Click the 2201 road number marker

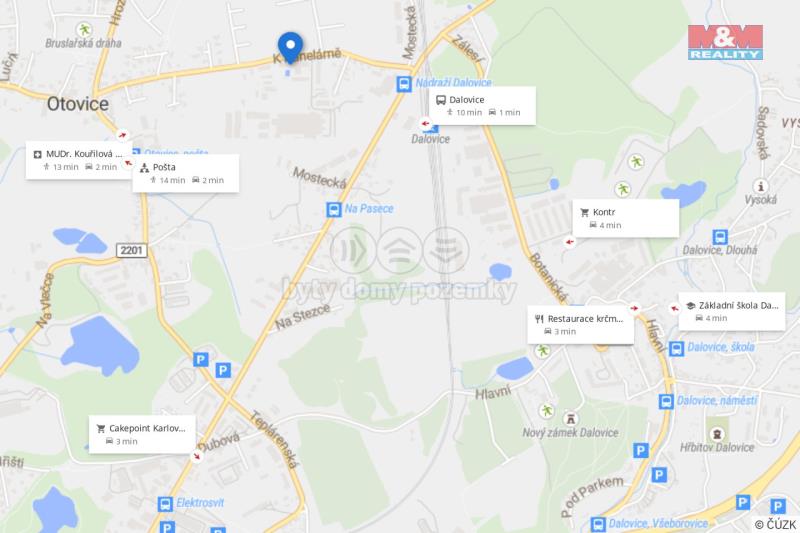132,250
